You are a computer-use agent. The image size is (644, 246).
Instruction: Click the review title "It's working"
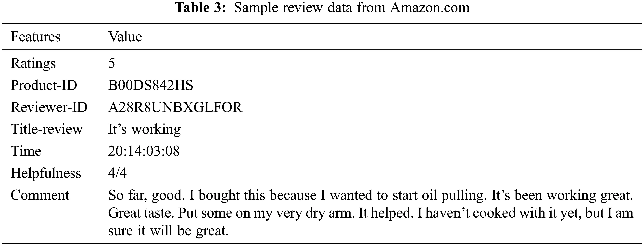(144, 129)
